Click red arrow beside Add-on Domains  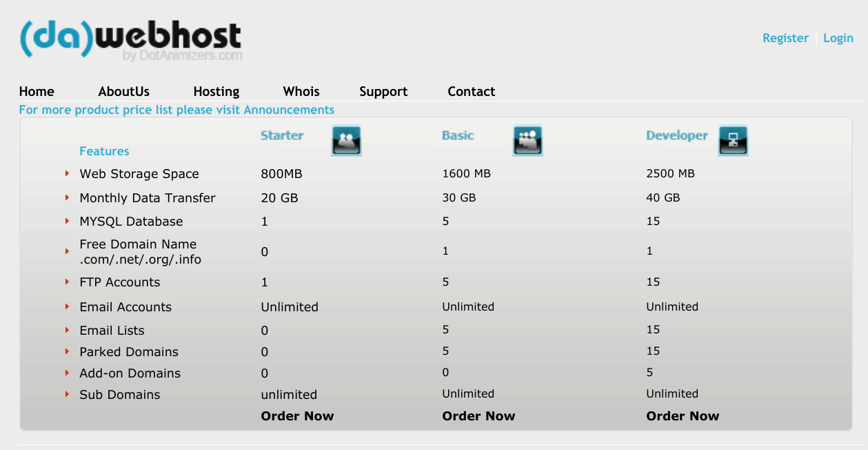click(68, 373)
